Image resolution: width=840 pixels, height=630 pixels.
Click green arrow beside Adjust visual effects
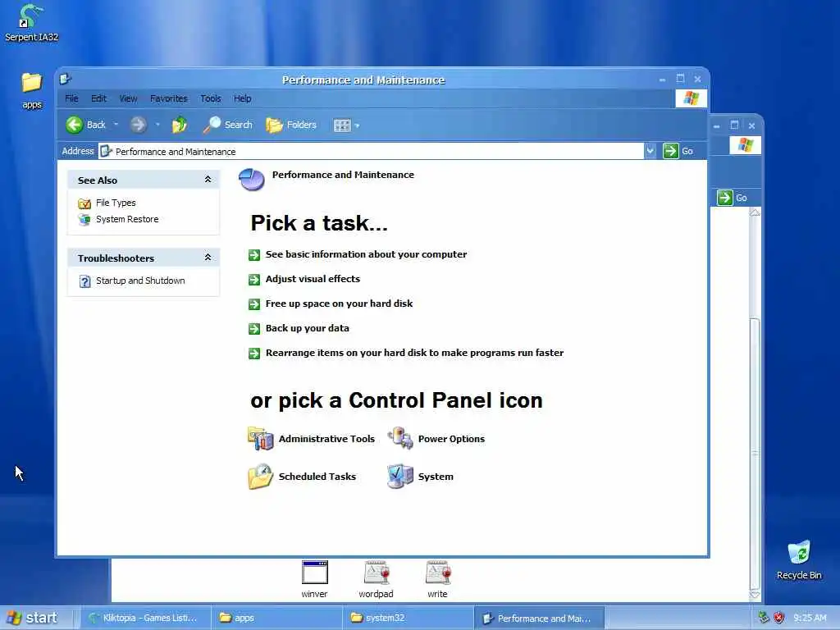point(254,280)
